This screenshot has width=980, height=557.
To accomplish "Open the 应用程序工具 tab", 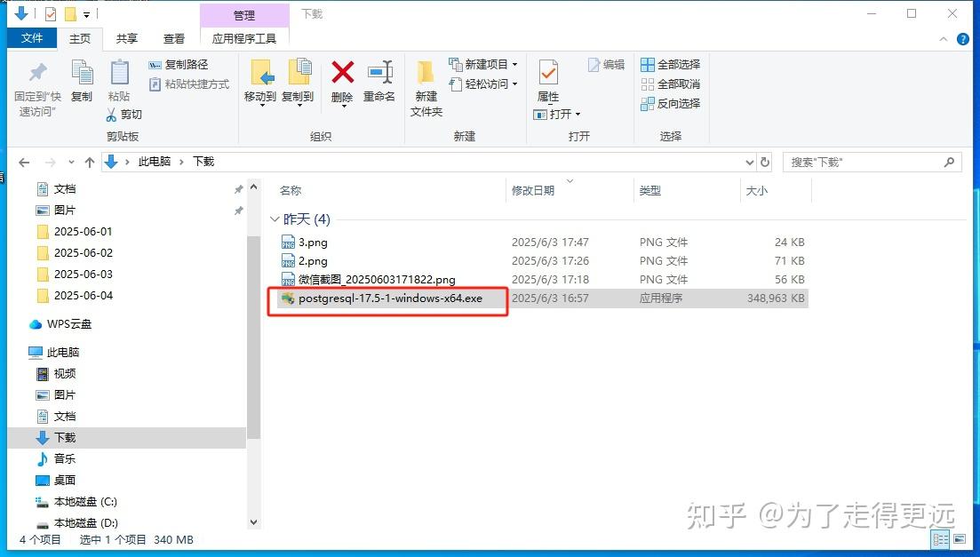I will coord(243,39).
